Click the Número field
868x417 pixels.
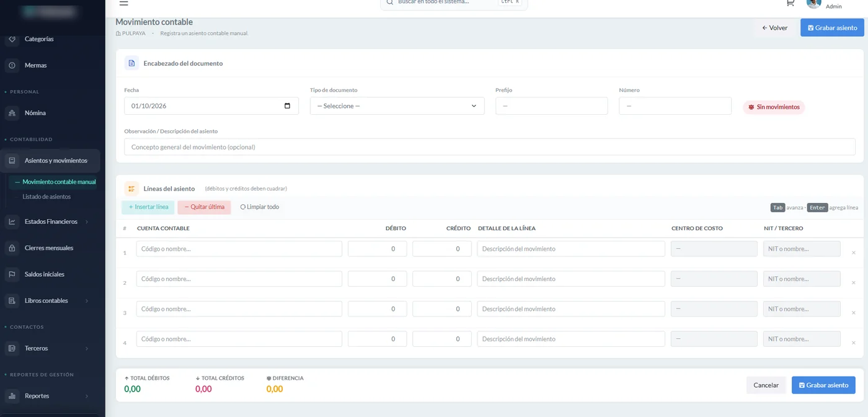pos(675,106)
